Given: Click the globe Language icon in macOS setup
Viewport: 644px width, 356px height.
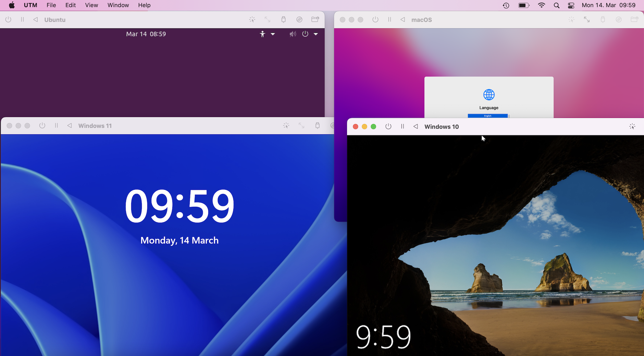Looking at the screenshot, I should (x=489, y=95).
